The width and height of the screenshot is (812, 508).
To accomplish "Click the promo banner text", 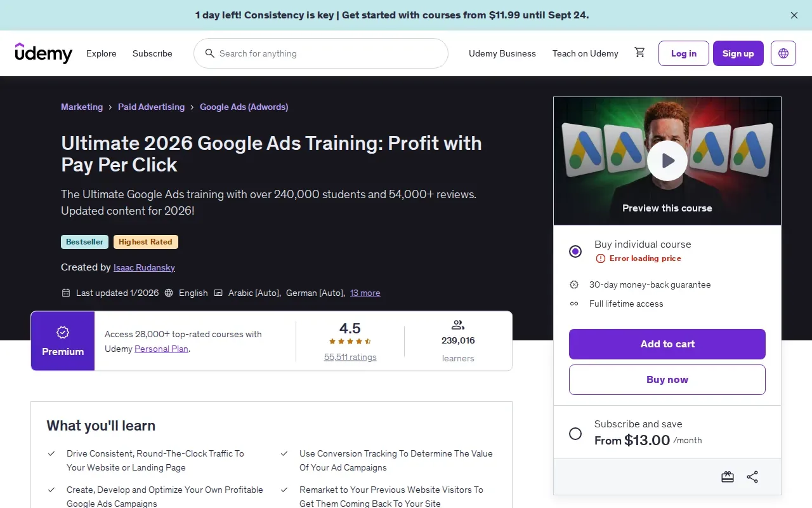I will pyautogui.click(x=392, y=15).
